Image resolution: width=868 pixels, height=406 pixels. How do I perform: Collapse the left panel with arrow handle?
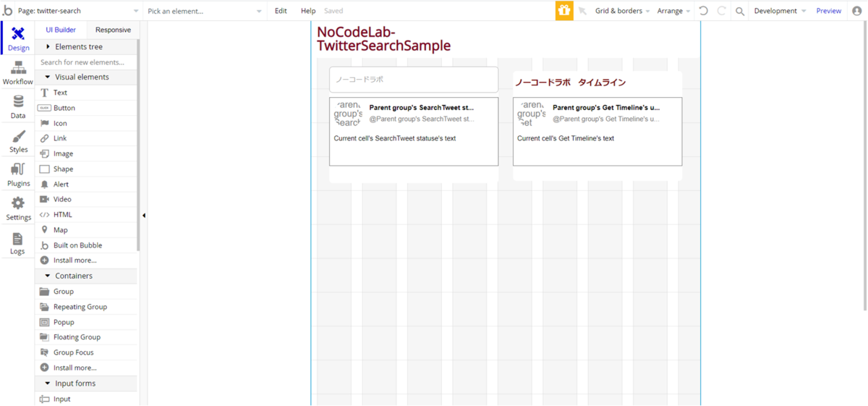click(143, 215)
